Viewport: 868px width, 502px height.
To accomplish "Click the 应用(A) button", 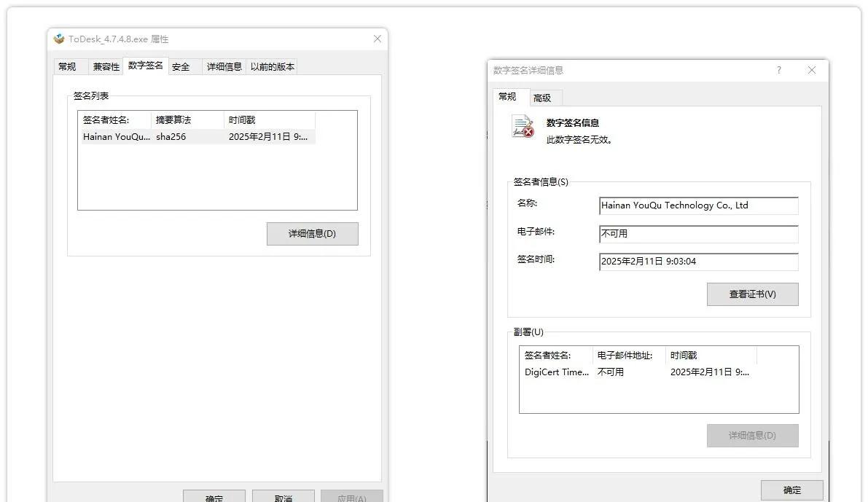I will (351, 496).
